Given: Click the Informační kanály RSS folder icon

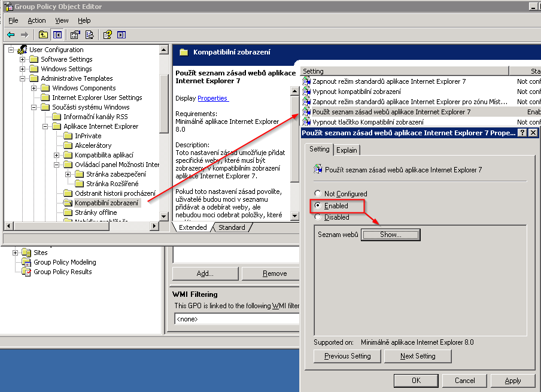Looking at the screenshot, I should coord(57,117).
